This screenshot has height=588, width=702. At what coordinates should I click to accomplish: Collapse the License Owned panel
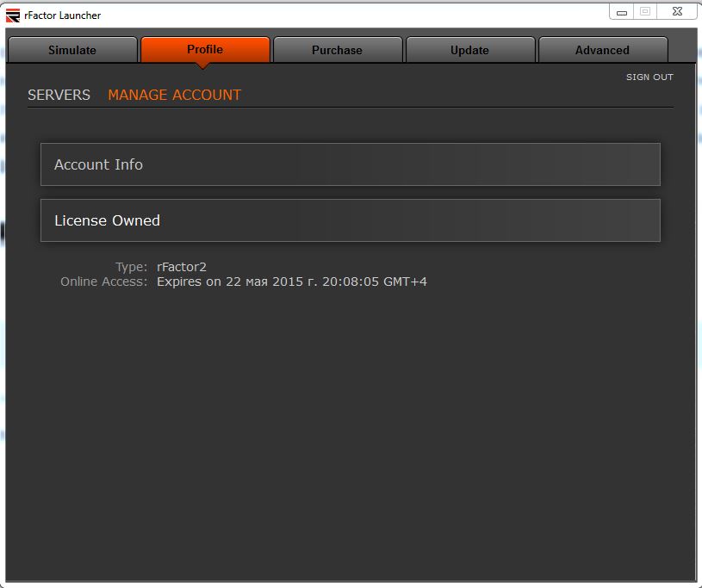350,220
